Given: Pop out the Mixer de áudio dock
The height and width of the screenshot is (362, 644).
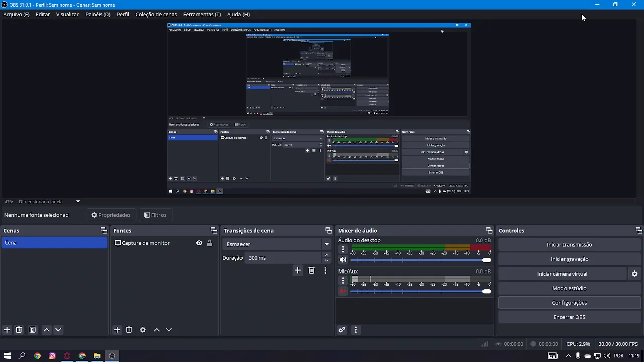Looking at the screenshot, I should click(x=489, y=230).
